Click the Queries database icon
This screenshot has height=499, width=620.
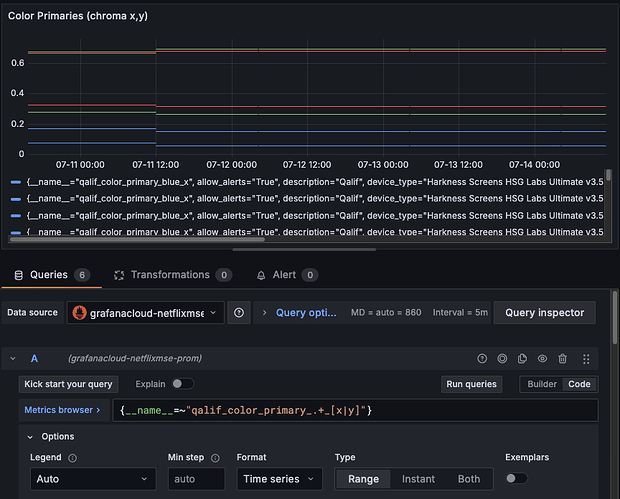click(x=19, y=275)
